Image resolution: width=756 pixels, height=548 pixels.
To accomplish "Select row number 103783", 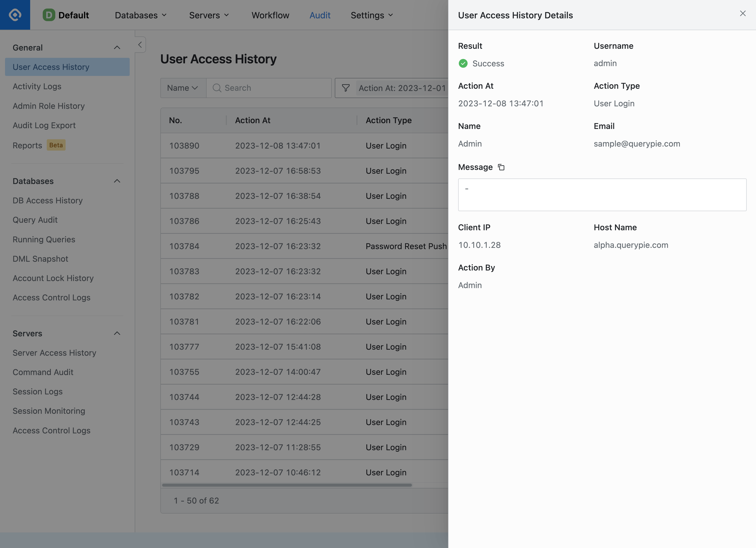I will (x=304, y=271).
